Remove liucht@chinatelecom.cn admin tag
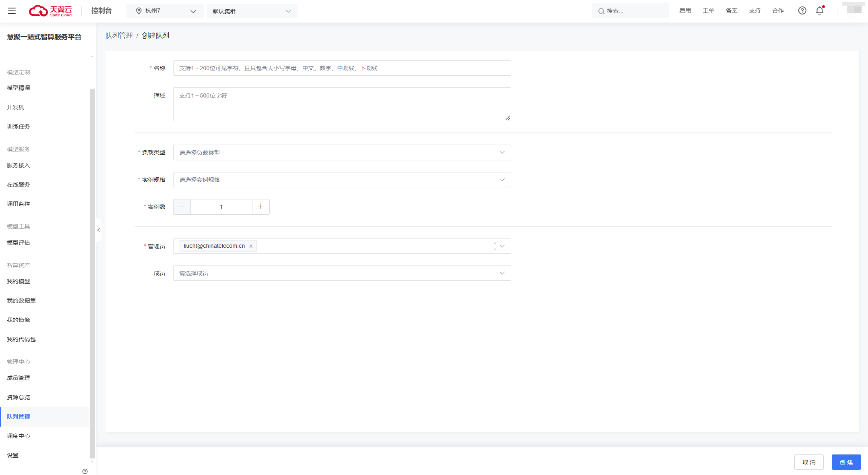Screen dimensions: 868x475 click(x=251, y=246)
